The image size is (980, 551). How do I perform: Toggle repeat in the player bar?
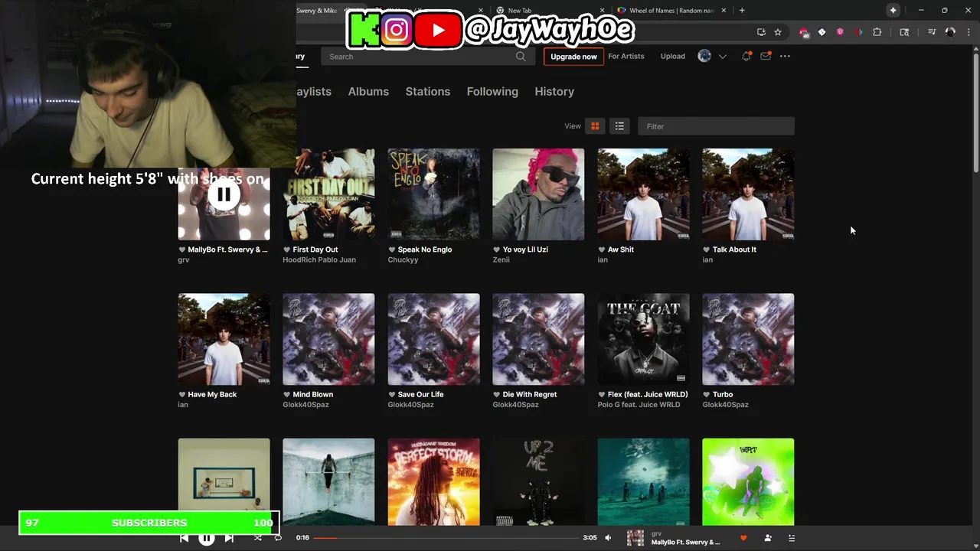(278, 538)
